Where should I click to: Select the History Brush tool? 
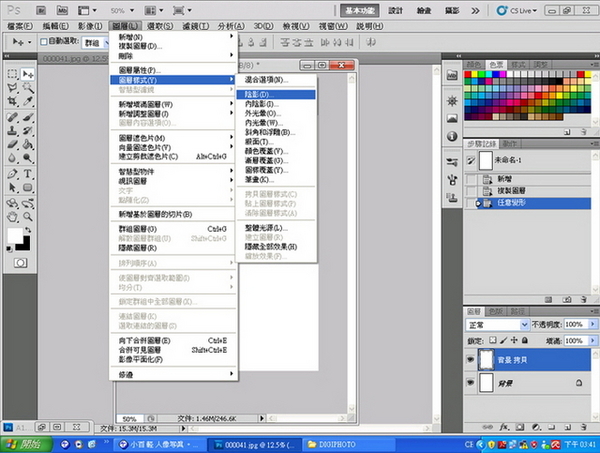click(28, 130)
